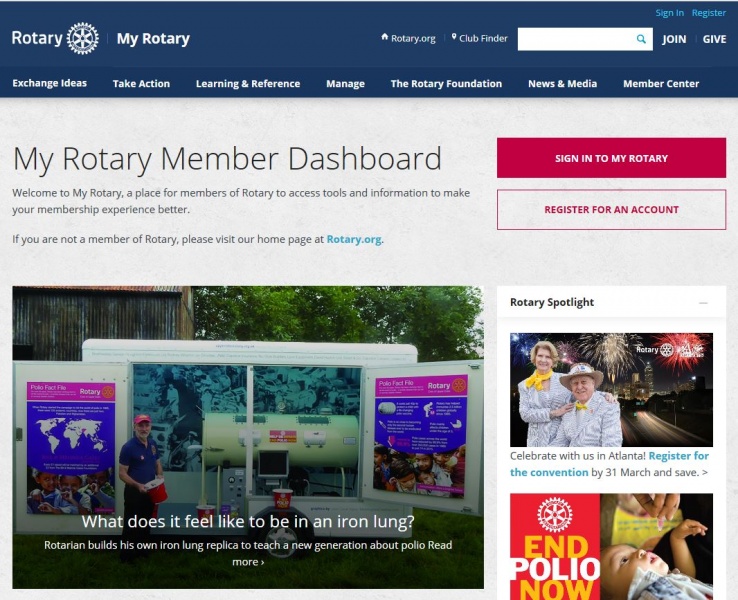Click 'Register for the convention' link
Viewport: 738px width, 600px height.
[x=609, y=464]
